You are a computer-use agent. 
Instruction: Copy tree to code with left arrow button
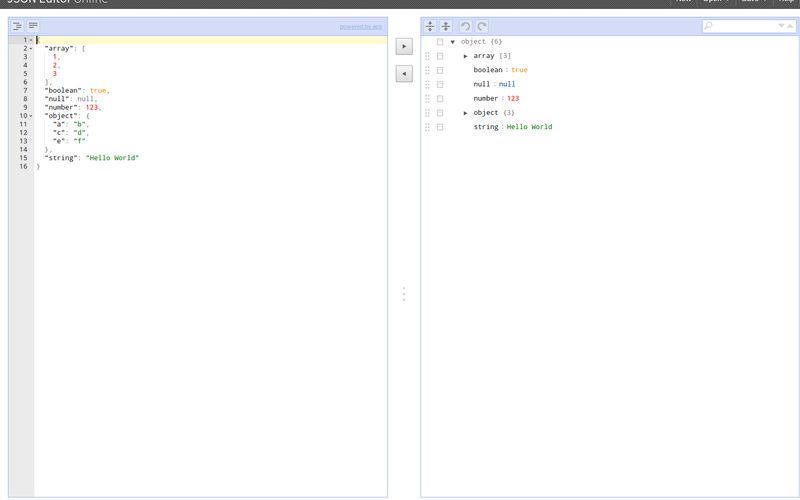coord(404,74)
